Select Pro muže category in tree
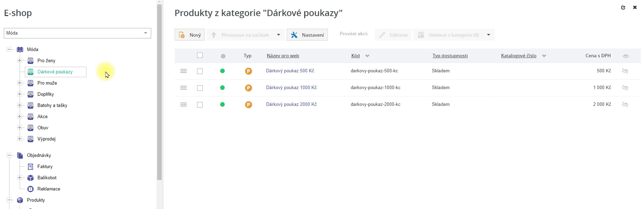 pyautogui.click(x=47, y=83)
